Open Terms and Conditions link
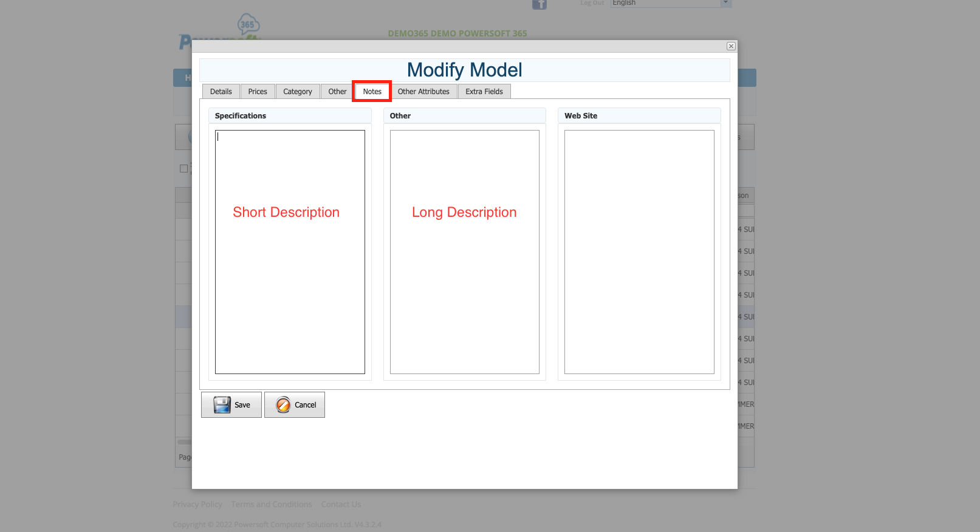Screen dimensions: 980x532 [271, 504]
